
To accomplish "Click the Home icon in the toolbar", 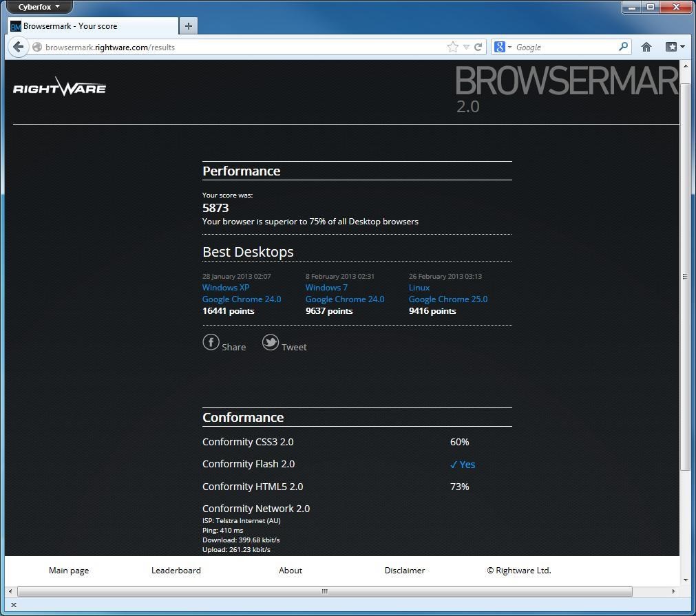I will tap(646, 47).
